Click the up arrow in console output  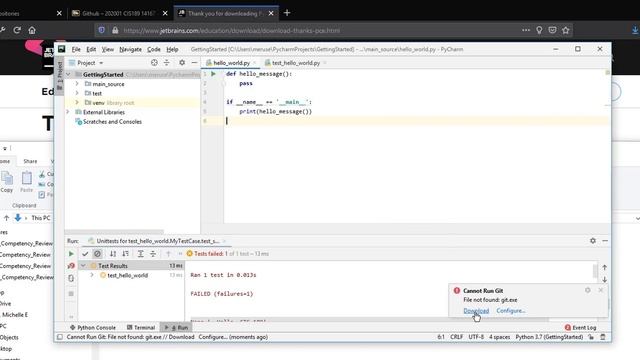tap(604, 267)
